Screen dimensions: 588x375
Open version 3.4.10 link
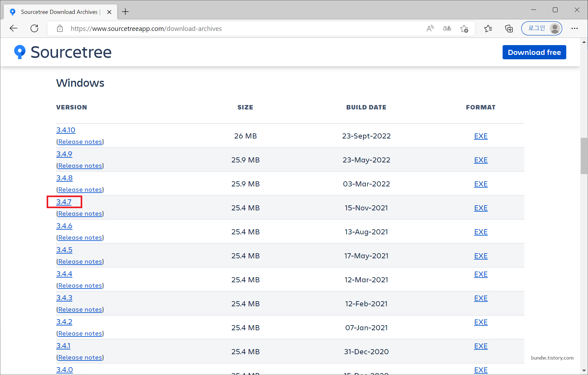tap(66, 130)
